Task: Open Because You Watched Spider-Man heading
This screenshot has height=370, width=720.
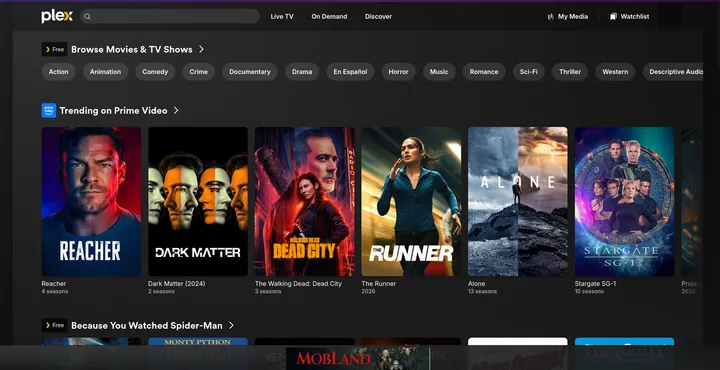Action: click(x=147, y=325)
